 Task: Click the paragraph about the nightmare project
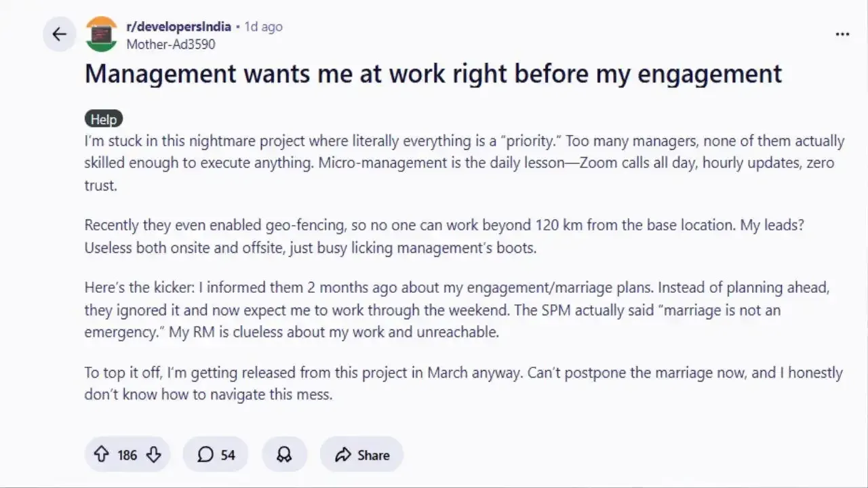464,163
